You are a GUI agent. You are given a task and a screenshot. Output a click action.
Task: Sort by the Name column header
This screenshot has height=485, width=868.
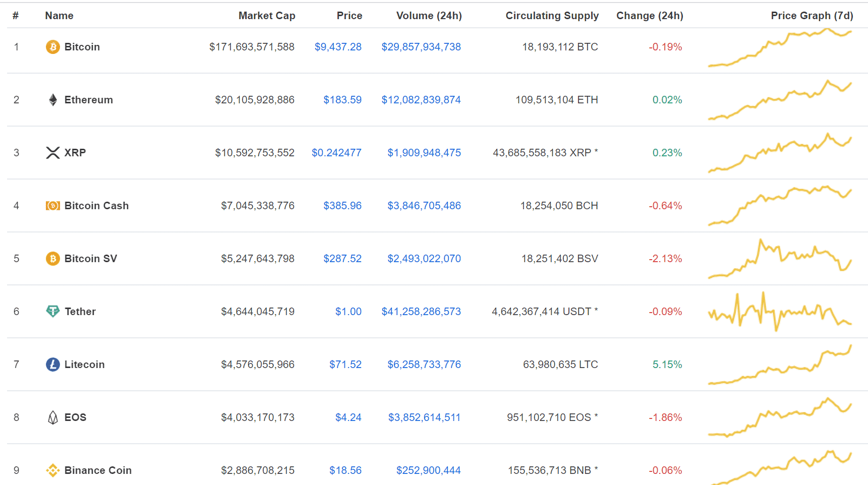pyautogui.click(x=60, y=16)
